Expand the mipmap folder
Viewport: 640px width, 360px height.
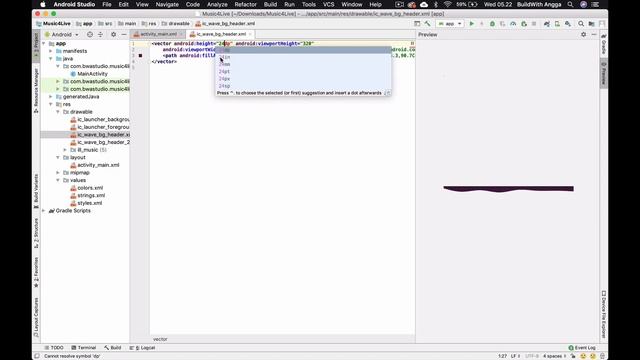pos(58,173)
